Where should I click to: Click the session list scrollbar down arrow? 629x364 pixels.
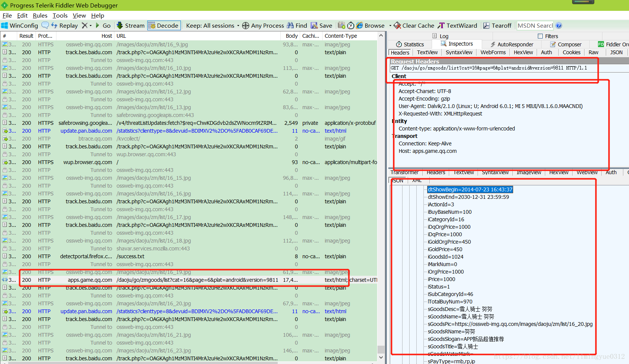coord(381,357)
